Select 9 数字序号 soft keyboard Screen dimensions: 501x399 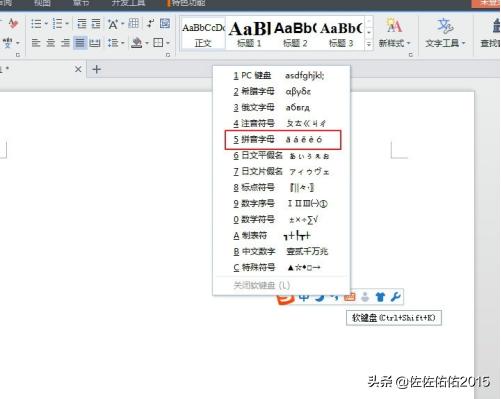click(282, 203)
